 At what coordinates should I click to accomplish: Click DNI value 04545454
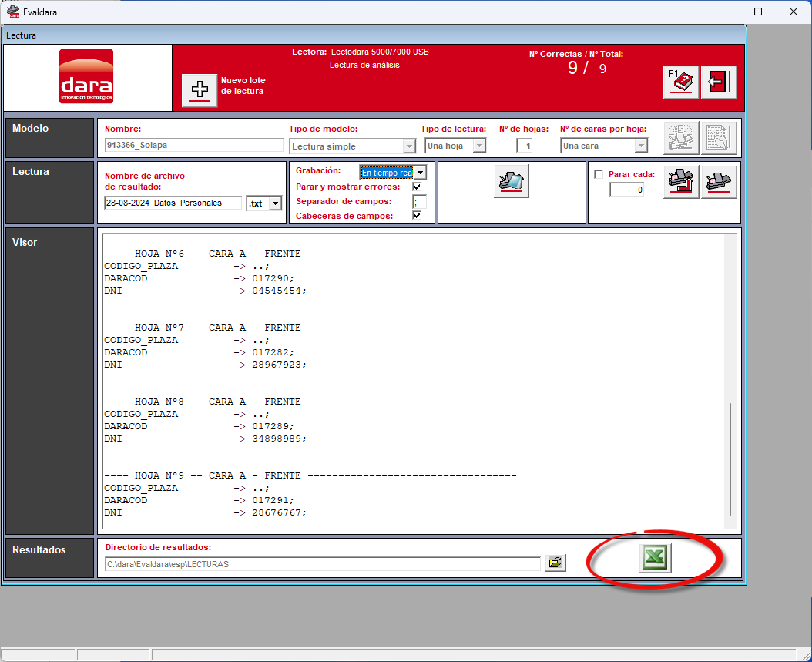pyautogui.click(x=277, y=291)
